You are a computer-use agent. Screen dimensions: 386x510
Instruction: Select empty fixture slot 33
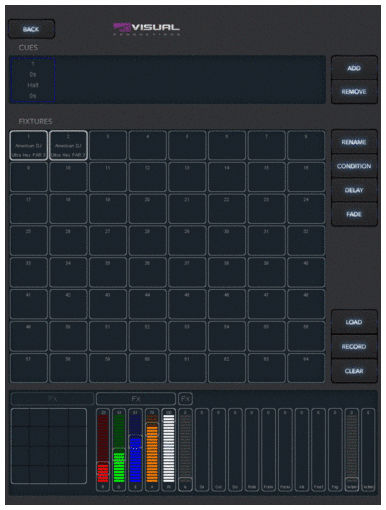click(29, 272)
